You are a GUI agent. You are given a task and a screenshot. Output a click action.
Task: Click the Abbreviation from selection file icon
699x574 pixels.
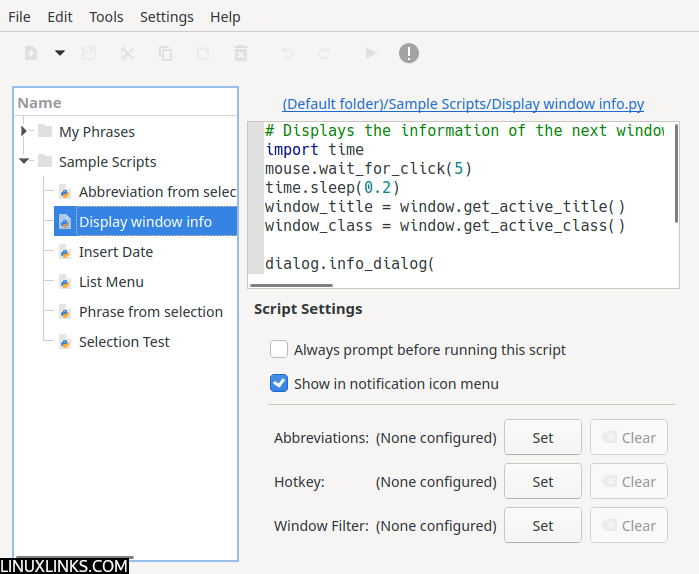[65, 193]
